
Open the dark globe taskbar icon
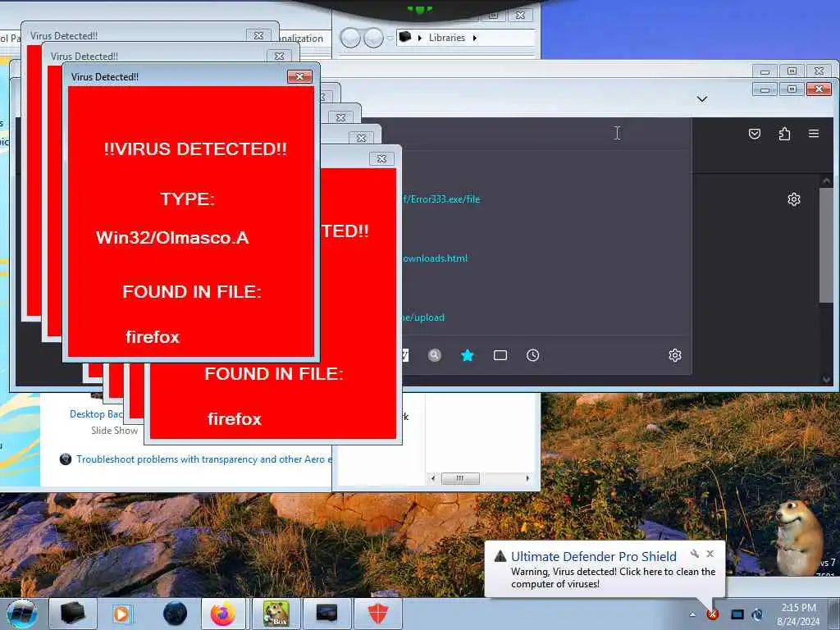point(175,614)
